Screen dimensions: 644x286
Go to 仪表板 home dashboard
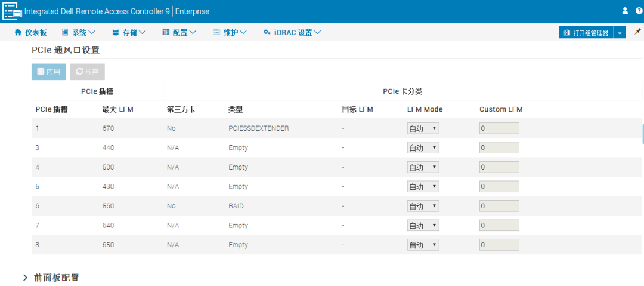(30, 32)
